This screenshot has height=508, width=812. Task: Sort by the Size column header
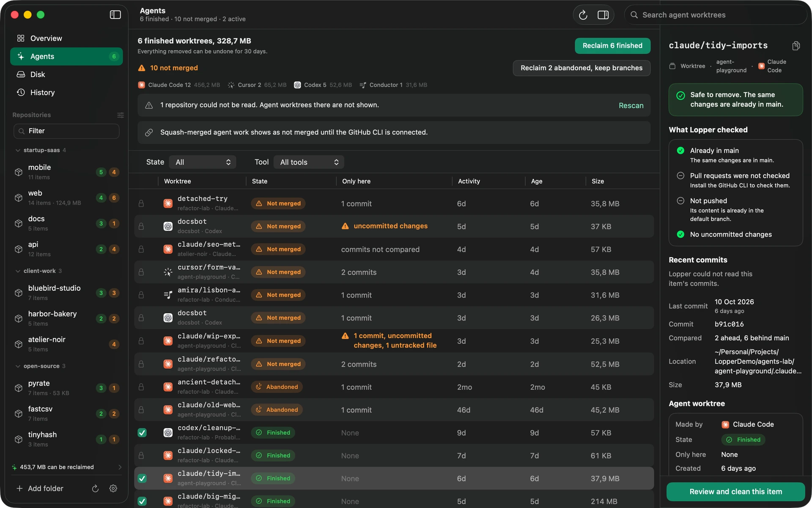pos(598,181)
